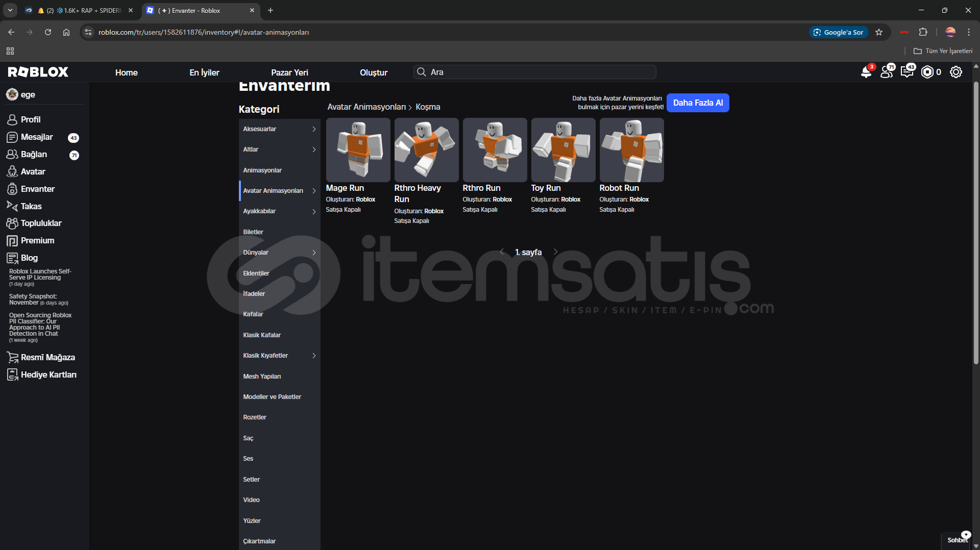
Task: Click the Rthro Heavy Run thumbnail
Action: [x=426, y=150]
